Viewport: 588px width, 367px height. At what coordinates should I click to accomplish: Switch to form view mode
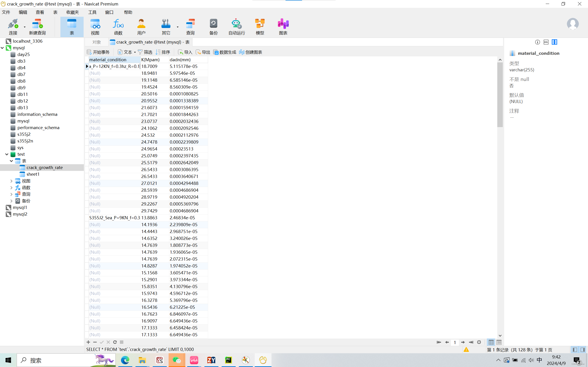499,342
